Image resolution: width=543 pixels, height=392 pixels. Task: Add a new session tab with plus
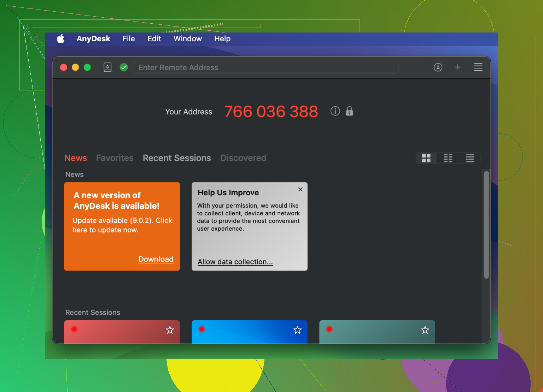pyautogui.click(x=458, y=67)
